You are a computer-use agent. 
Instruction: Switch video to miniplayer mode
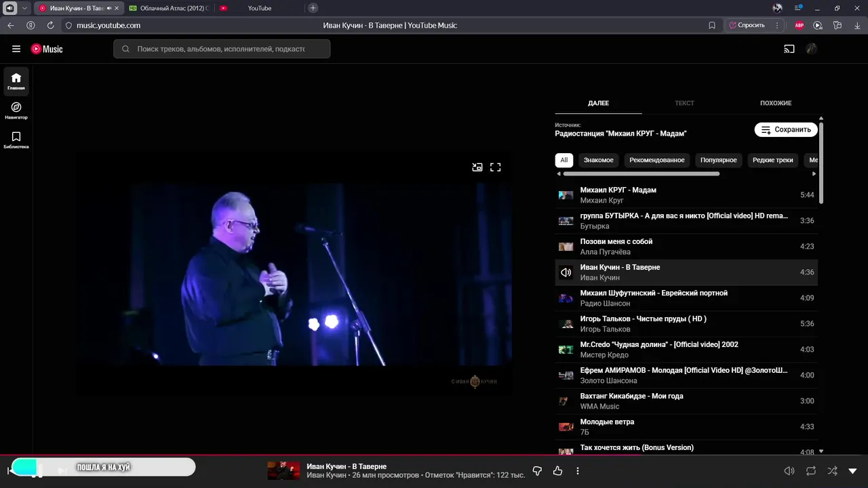coord(477,167)
